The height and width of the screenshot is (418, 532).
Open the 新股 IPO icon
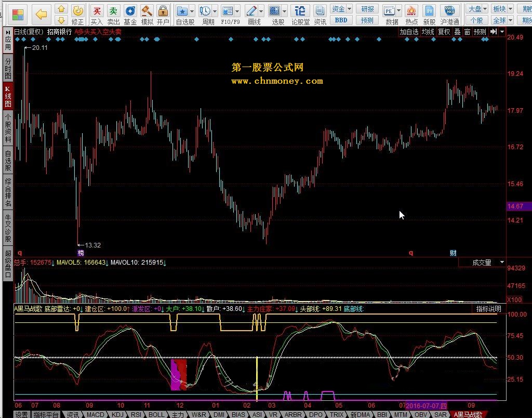[x=429, y=11]
